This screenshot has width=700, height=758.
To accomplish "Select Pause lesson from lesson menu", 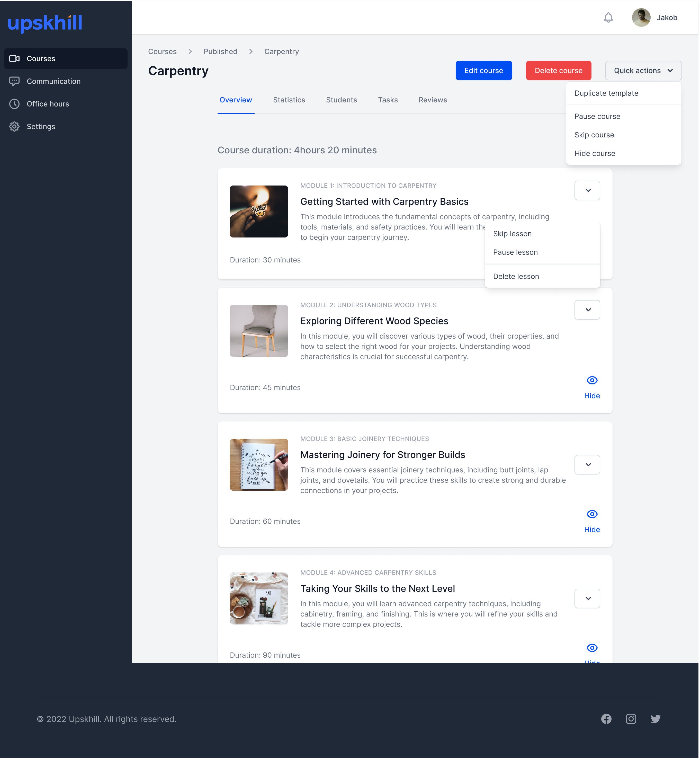I will (515, 252).
